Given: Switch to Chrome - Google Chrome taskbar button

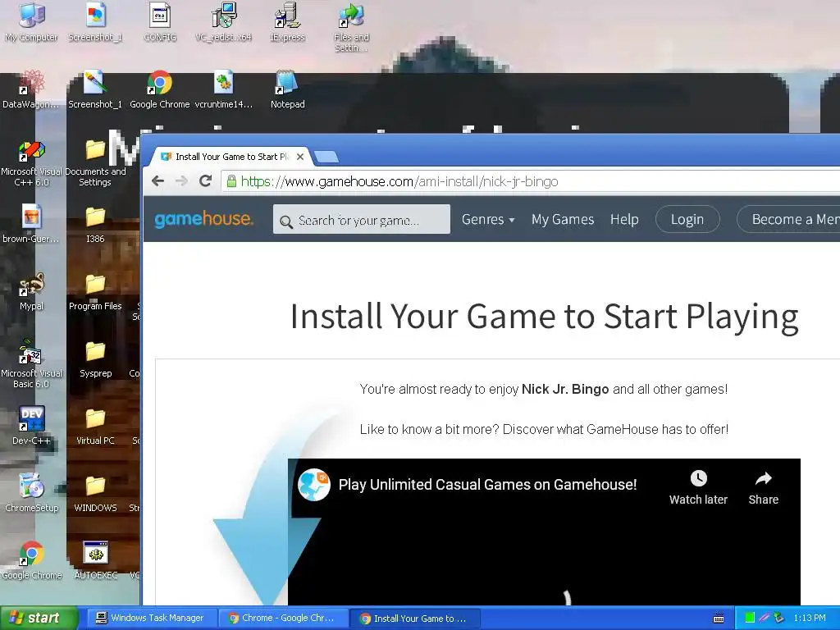Looking at the screenshot, I should (x=283, y=618).
